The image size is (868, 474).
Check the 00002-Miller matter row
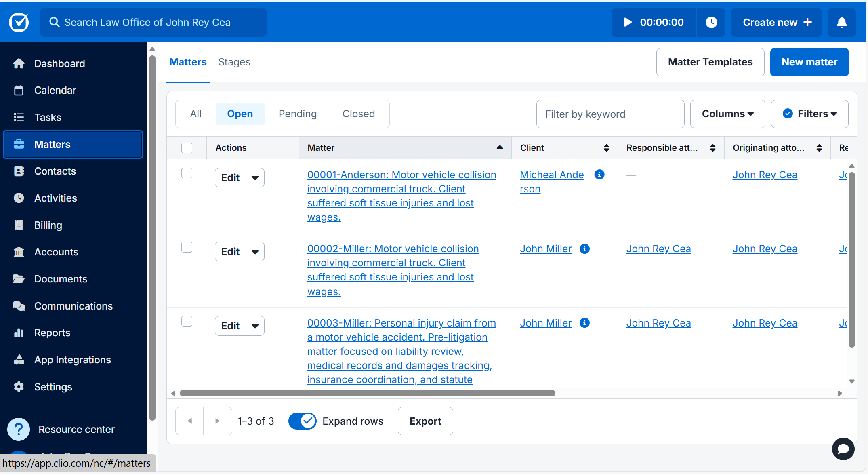pos(187,247)
